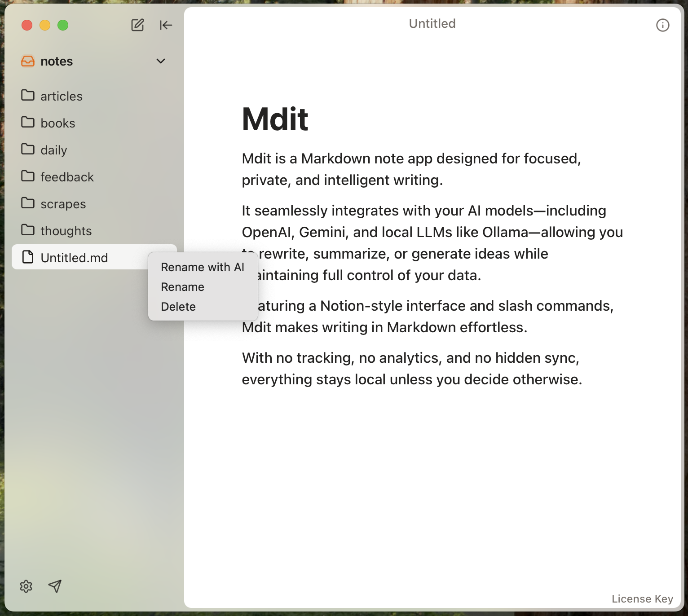Select the daily folder

point(54,150)
